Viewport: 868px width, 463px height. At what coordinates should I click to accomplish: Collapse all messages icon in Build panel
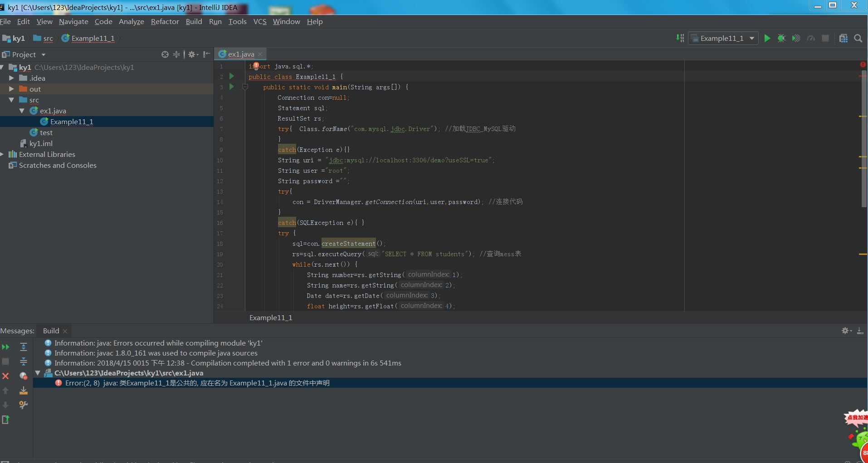coord(24,361)
